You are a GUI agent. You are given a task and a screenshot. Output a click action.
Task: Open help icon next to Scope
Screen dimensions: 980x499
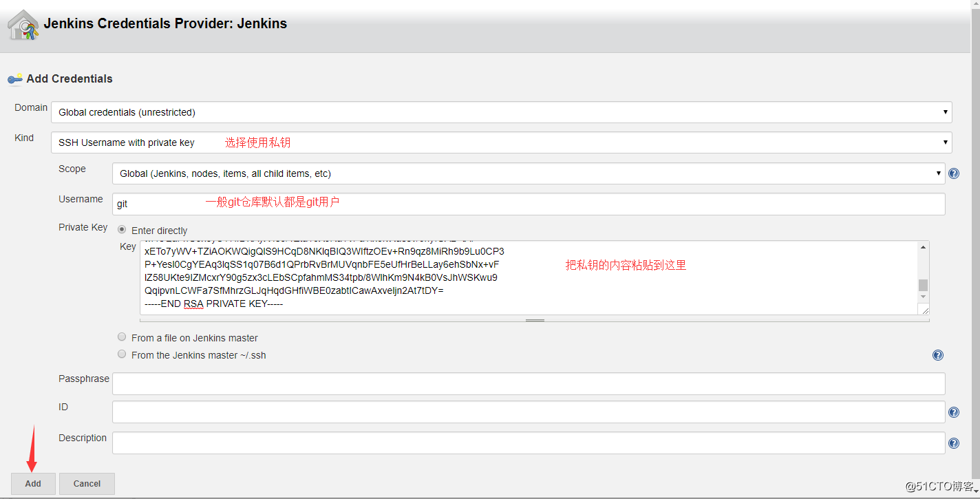(954, 173)
